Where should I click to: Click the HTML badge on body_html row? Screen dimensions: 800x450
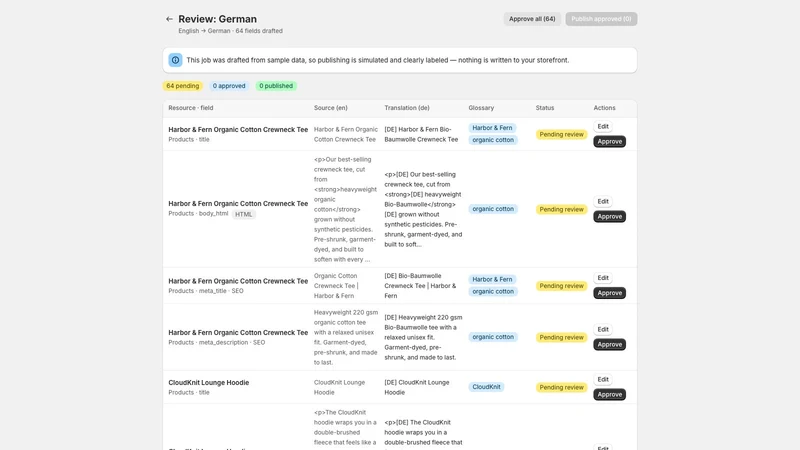coord(243,214)
